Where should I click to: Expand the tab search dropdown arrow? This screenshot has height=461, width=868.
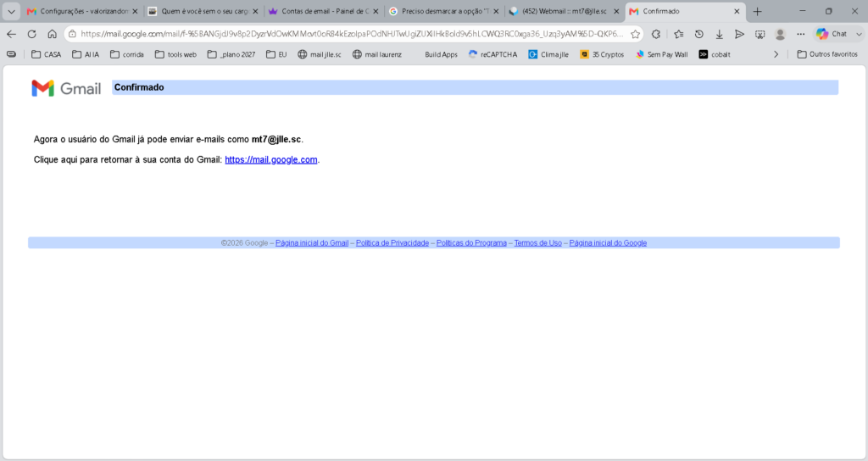click(11, 11)
